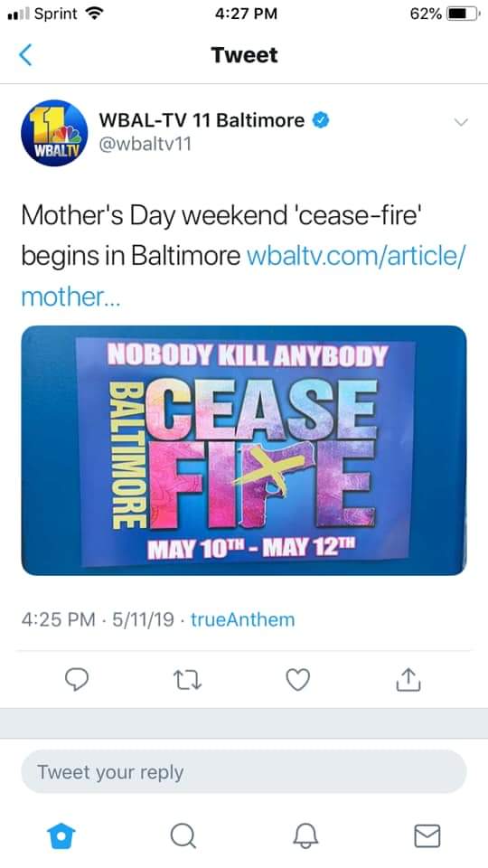Image resolution: width=488 pixels, height=868 pixels.
Task: Tap the WBAL-TV 11 Baltimore name
Action: point(202,120)
